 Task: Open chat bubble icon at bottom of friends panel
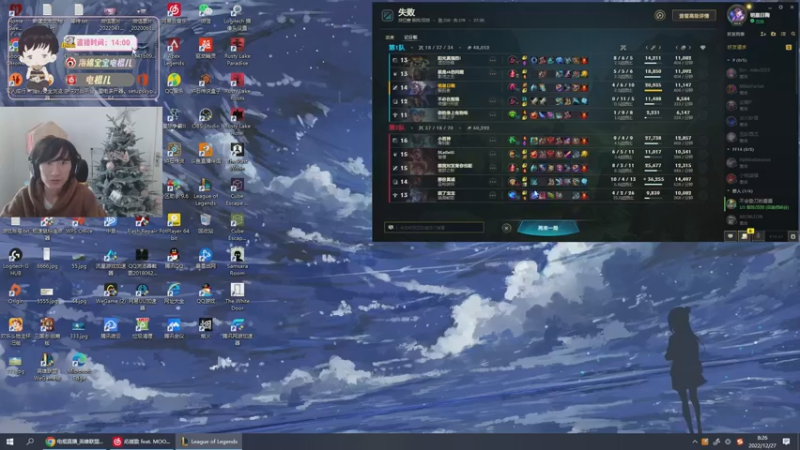coord(731,236)
